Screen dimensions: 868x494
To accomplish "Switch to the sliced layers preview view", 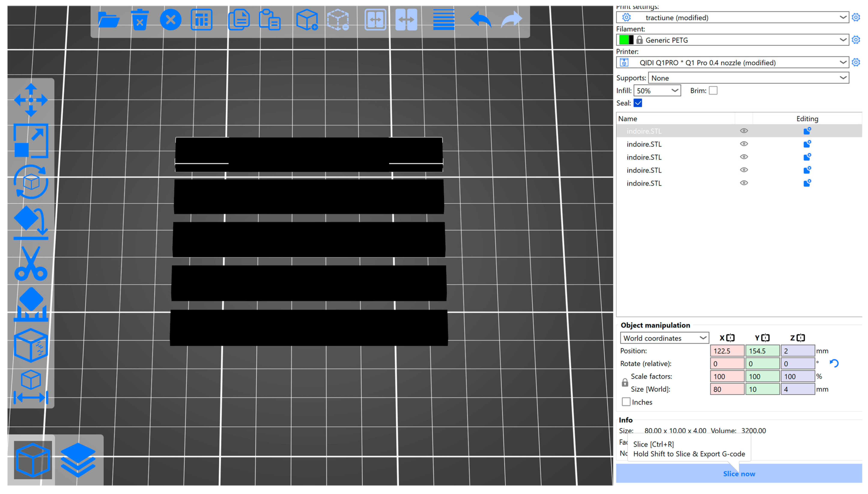I will 78,460.
